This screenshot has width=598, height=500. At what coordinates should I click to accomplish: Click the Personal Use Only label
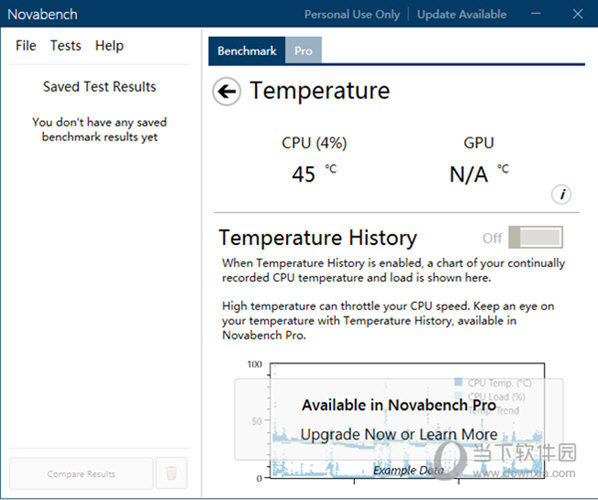point(352,14)
